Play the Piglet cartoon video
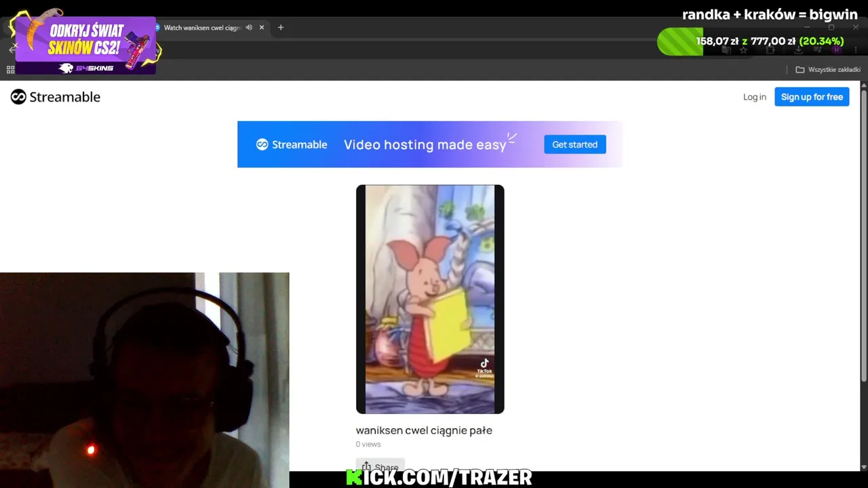 coord(430,299)
